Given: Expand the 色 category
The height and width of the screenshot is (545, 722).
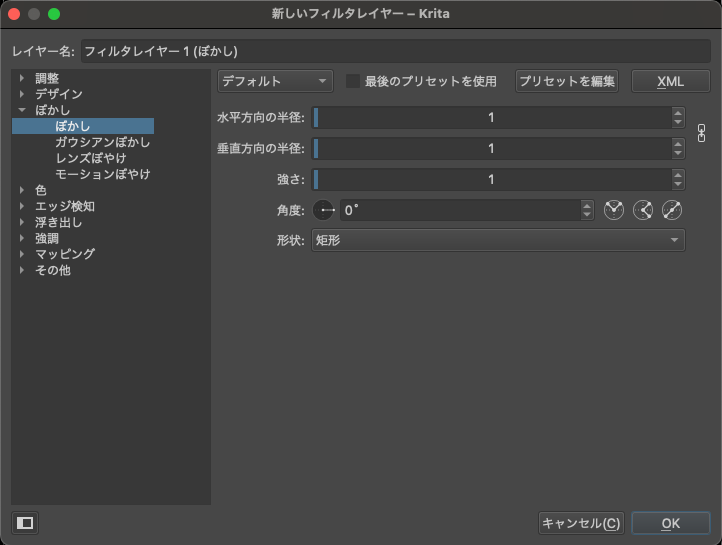Looking at the screenshot, I should (x=22, y=190).
